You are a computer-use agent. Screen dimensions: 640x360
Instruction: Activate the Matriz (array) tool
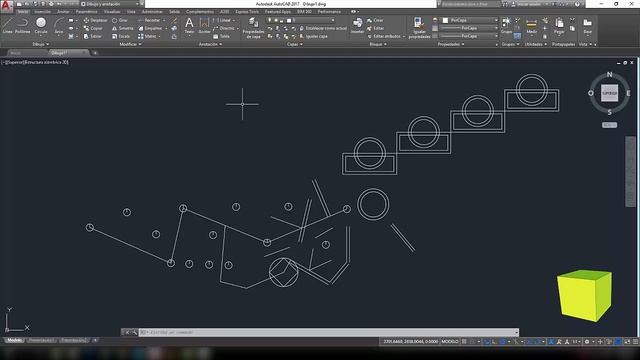(147, 36)
